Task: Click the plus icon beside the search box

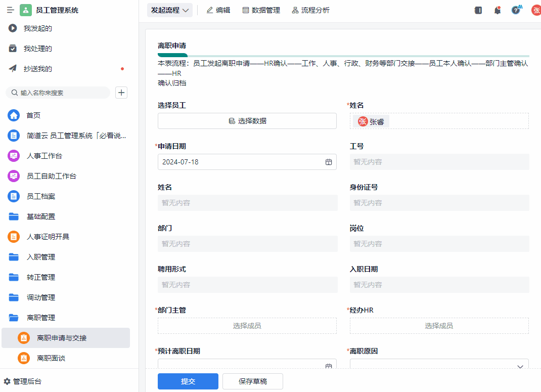Action: [121, 93]
